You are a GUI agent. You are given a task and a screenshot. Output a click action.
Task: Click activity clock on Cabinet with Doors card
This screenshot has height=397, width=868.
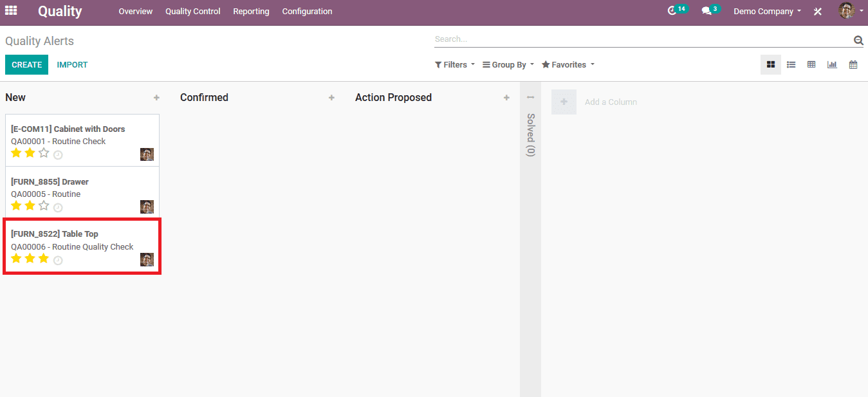pos(58,155)
